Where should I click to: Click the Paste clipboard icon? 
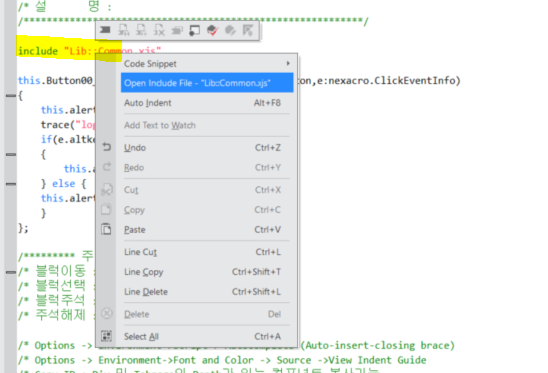106,229
